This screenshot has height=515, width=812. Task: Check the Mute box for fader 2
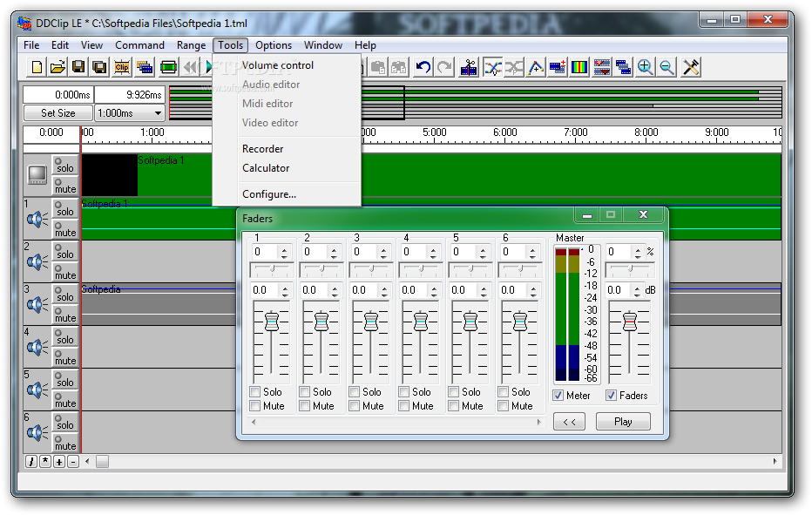click(305, 406)
